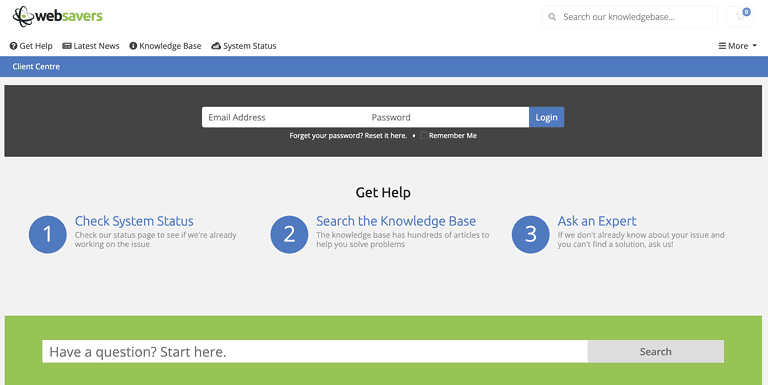Click the number 2 circle icon
The image size is (768, 385).
289,234
